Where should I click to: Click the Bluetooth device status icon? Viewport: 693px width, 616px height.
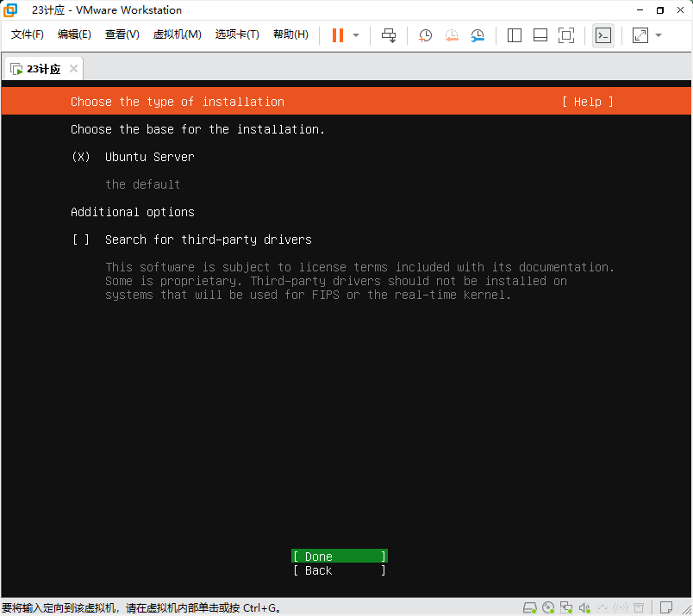tap(621, 608)
